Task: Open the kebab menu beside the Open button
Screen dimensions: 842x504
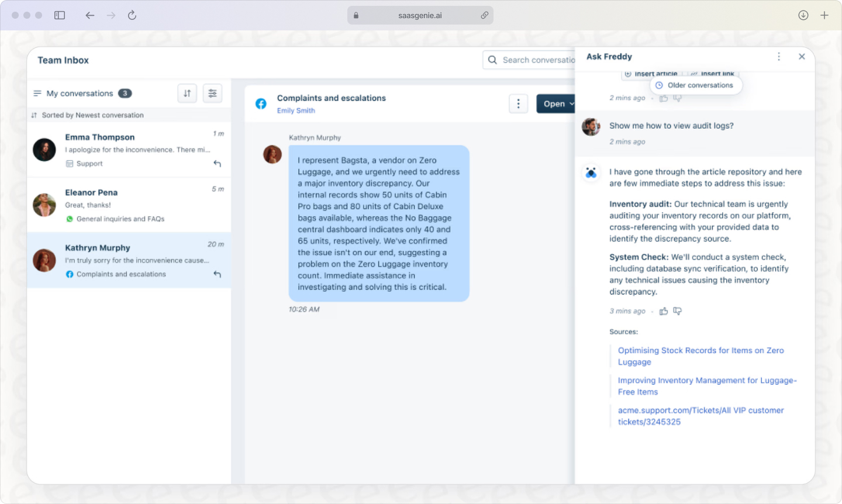Action: pos(518,103)
